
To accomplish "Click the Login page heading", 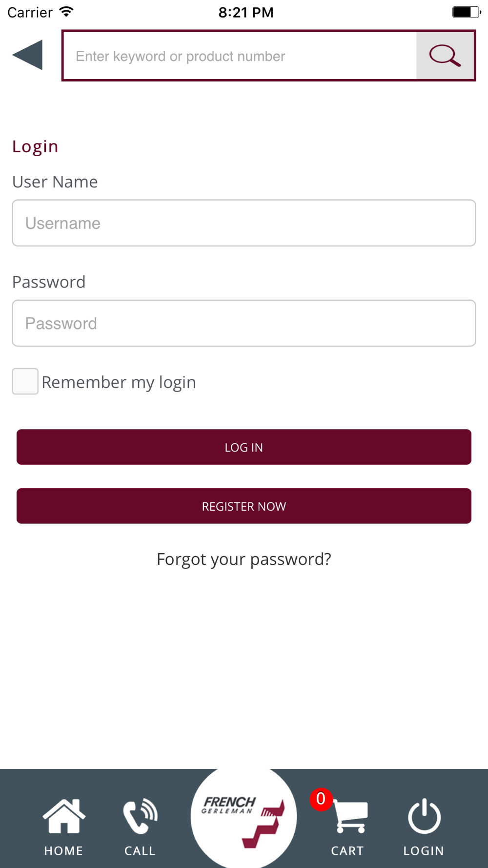I will 35,146.
